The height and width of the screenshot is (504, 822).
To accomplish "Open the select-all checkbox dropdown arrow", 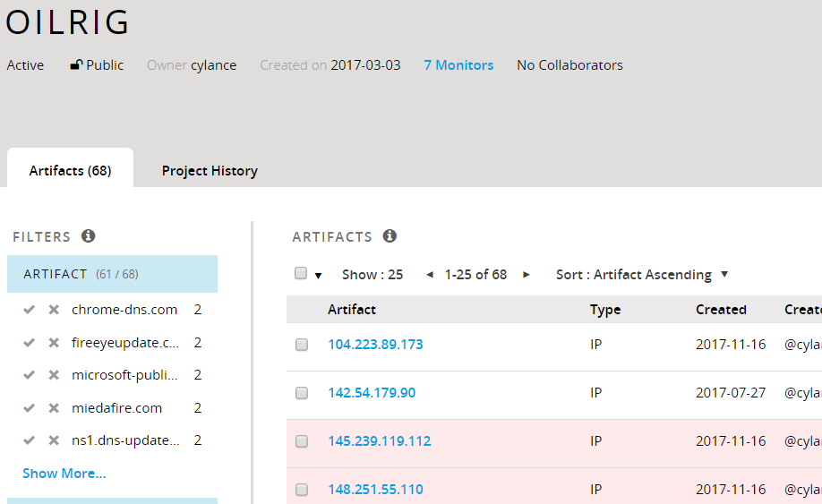I will coord(318,276).
